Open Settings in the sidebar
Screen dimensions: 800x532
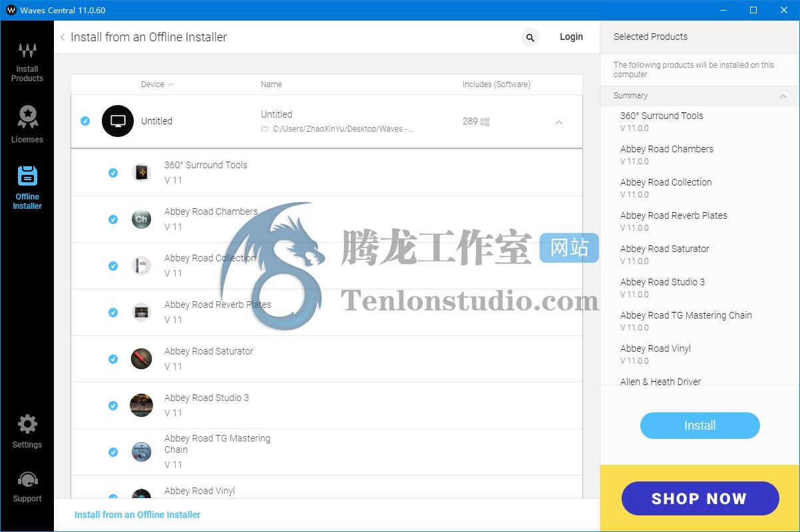(27, 431)
